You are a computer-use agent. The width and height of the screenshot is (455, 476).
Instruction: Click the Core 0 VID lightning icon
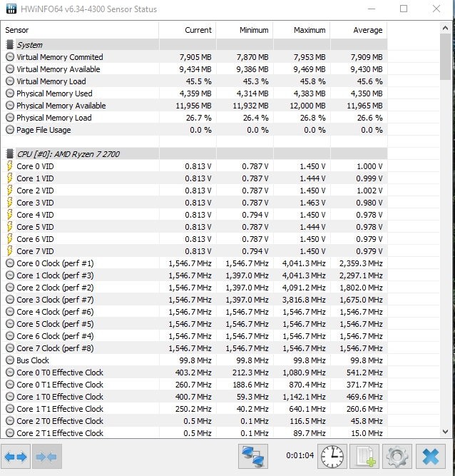(x=10, y=166)
